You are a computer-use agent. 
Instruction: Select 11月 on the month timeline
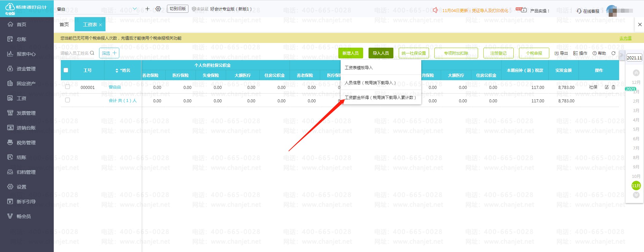[x=636, y=186]
